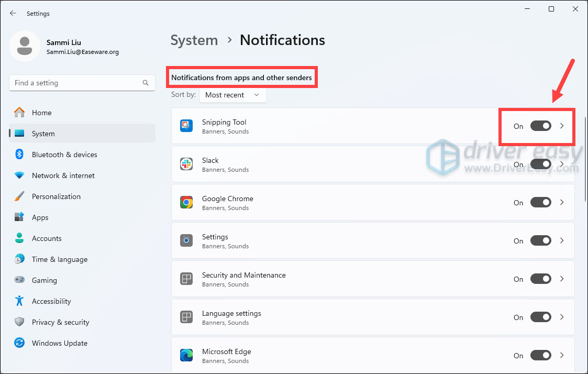Viewport: 588px width, 374px height.
Task: Click the Security and Maintenance icon
Action: (186, 279)
